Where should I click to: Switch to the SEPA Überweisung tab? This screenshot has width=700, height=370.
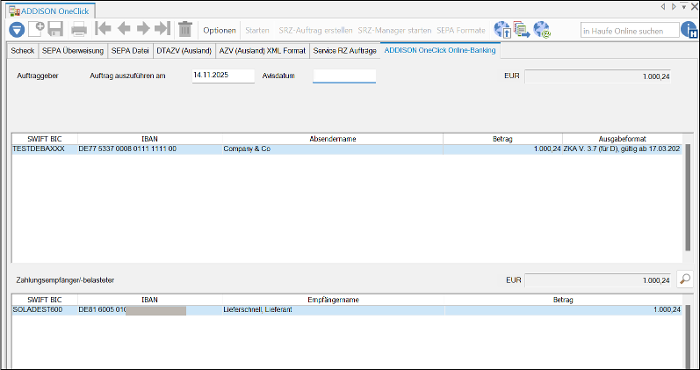(x=73, y=51)
